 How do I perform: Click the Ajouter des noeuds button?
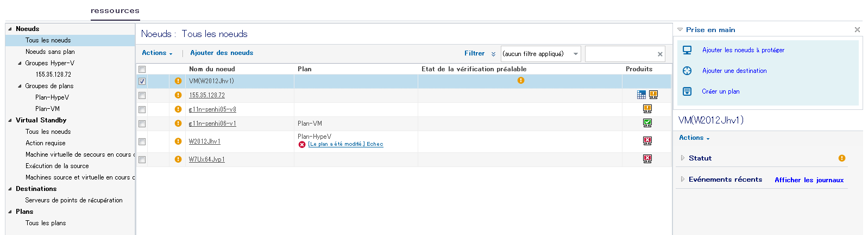pos(222,53)
